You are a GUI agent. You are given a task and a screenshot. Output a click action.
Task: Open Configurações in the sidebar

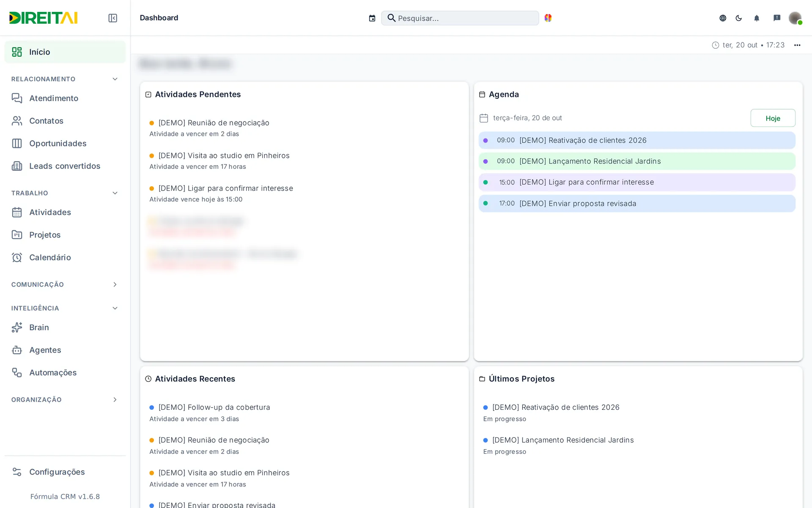click(x=65, y=472)
